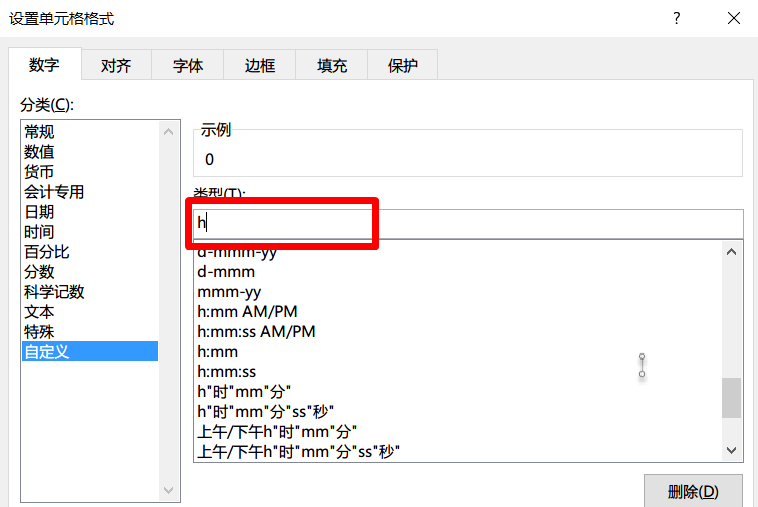The image size is (758, 507).
Task: Choose the 货币 category
Action: (90, 172)
